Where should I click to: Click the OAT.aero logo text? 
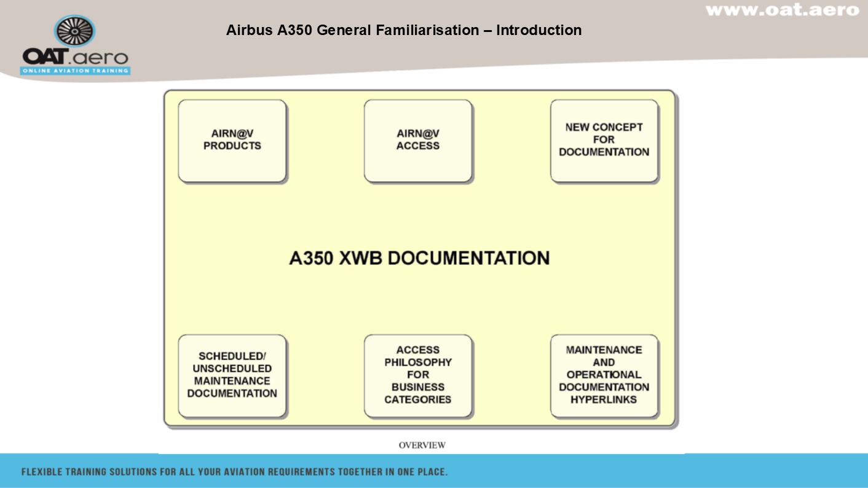coord(75,58)
